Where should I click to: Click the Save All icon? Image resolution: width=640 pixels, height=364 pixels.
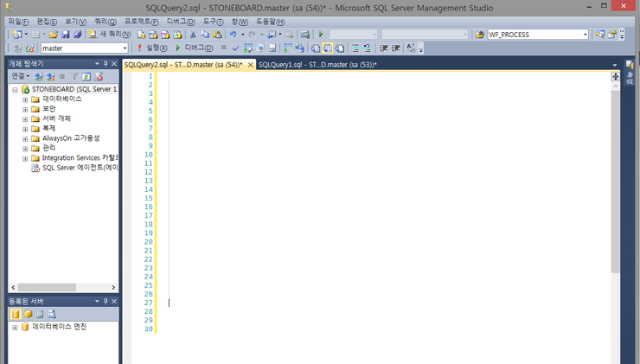tap(77, 35)
